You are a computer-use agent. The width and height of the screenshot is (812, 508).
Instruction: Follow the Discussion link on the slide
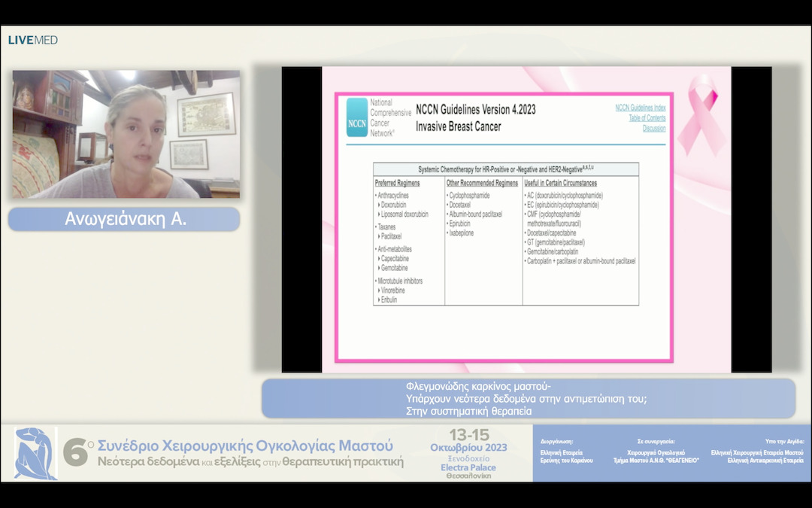tap(653, 128)
